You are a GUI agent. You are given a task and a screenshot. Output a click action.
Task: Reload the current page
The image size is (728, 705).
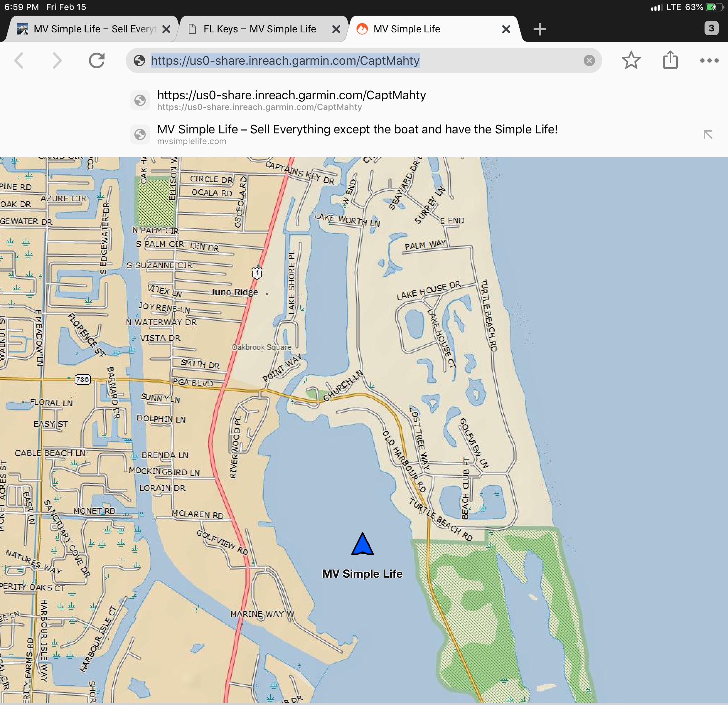coord(97,60)
